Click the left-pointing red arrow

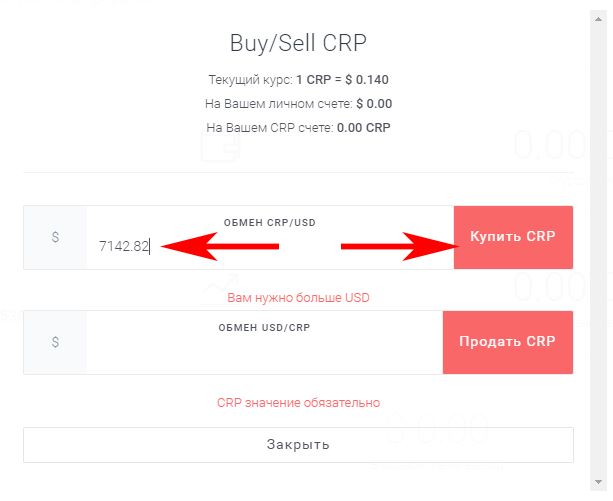pos(220,247)
